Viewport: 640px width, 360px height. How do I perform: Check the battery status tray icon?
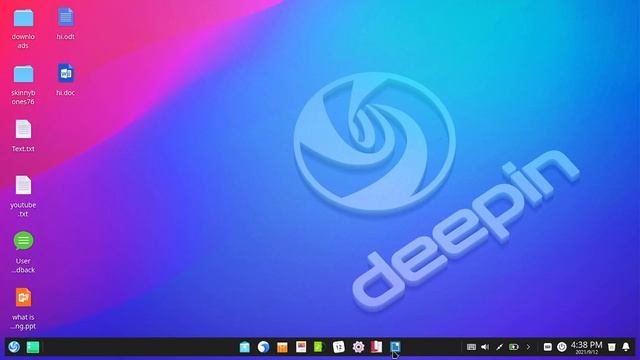coord(513,347)
